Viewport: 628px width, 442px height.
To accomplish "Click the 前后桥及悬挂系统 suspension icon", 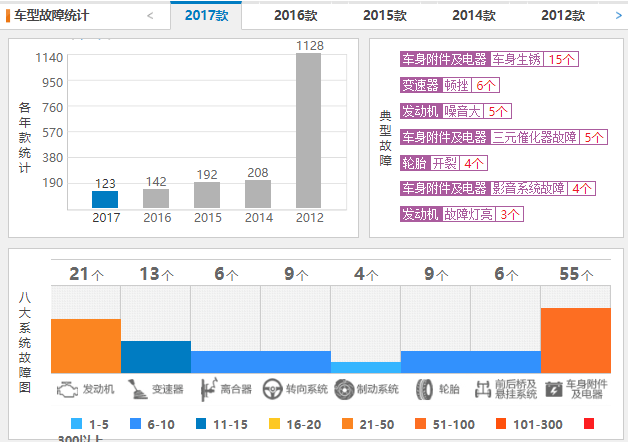I will pyautogui.click(x=483, y=389).
